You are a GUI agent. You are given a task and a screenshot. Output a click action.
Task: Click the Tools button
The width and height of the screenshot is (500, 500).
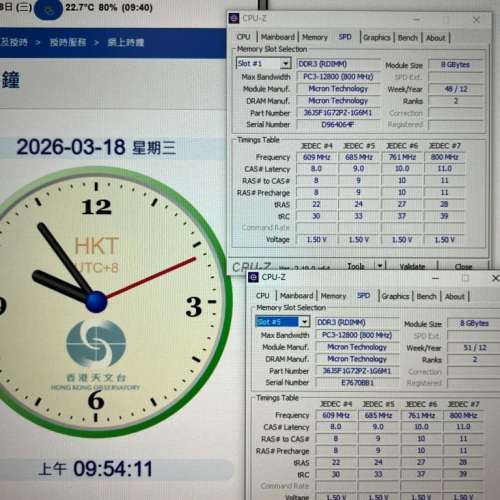356,266
